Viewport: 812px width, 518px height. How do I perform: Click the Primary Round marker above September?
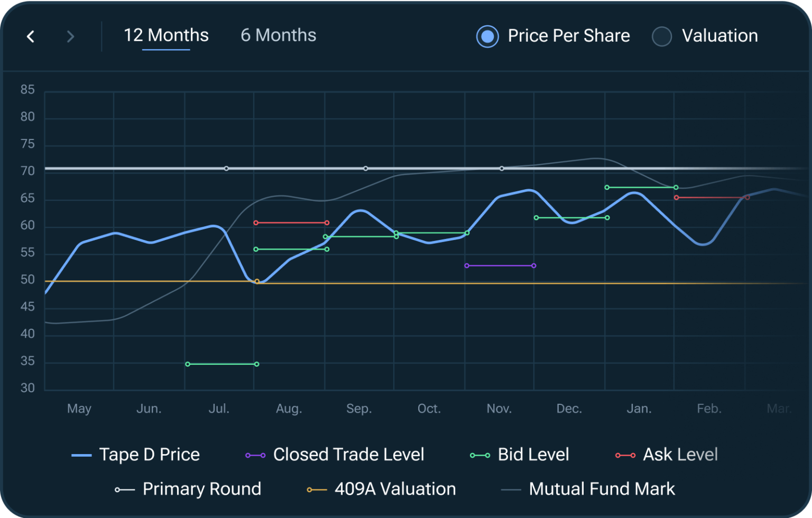[x=365, y=168]
